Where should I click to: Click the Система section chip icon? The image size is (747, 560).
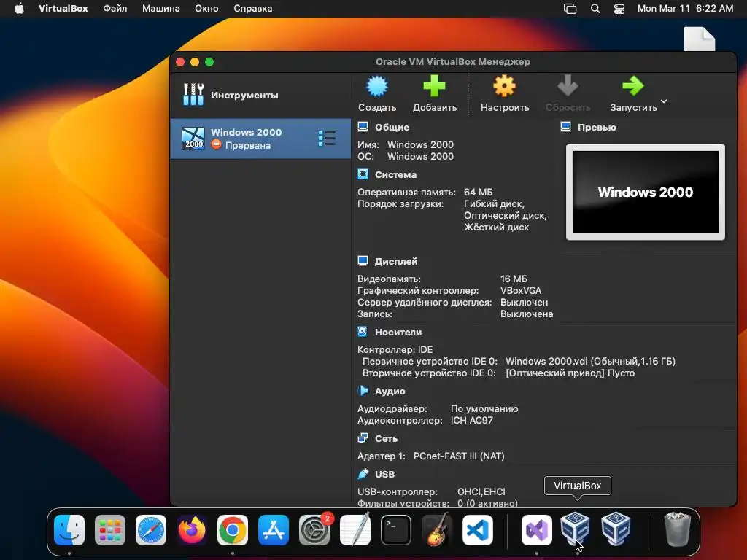tap(363, 174)
